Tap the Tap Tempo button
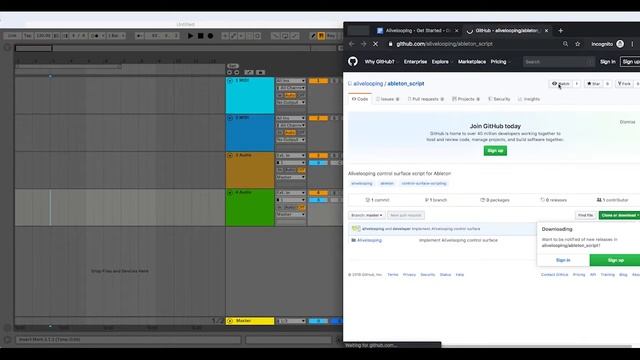The width and height of the screenshot is (640, 360). click(28, 36)
